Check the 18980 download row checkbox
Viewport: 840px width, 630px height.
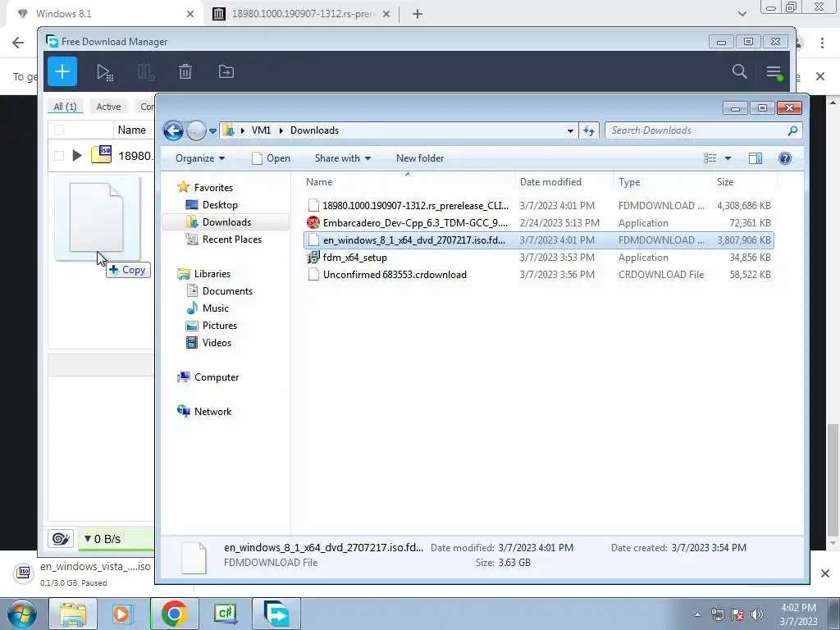point(59,155)
